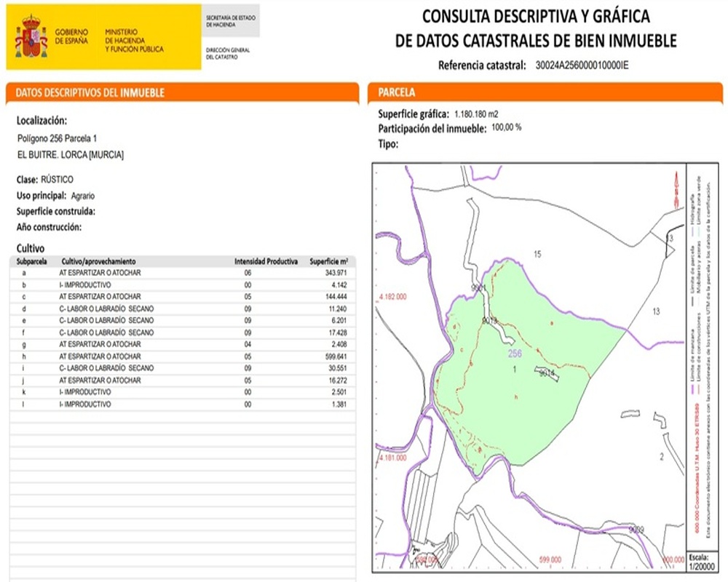This screenshot has height=582, width=728.
Task: Click title line "DE DATOS CATASTRALES DE BIEN INMUEBLE"
Action: point(536,41)
